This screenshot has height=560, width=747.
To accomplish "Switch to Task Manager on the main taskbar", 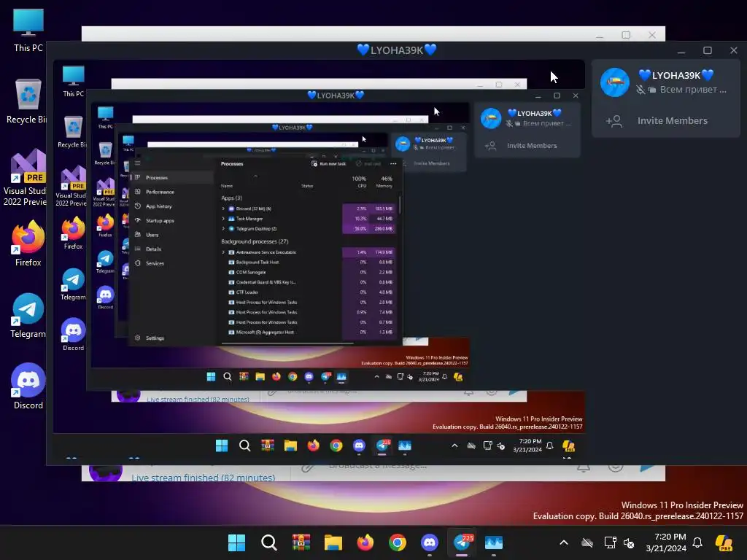I will coord(494,542).
